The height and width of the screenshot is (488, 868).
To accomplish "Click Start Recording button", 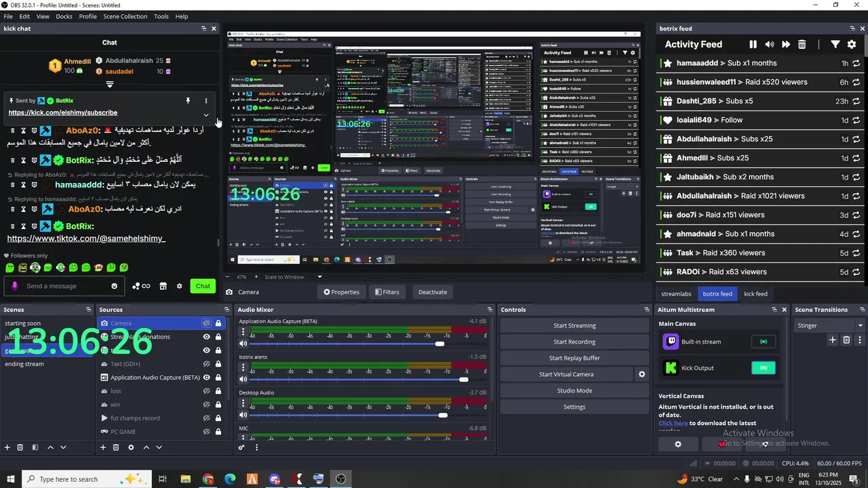I will (x=574, y=342).
